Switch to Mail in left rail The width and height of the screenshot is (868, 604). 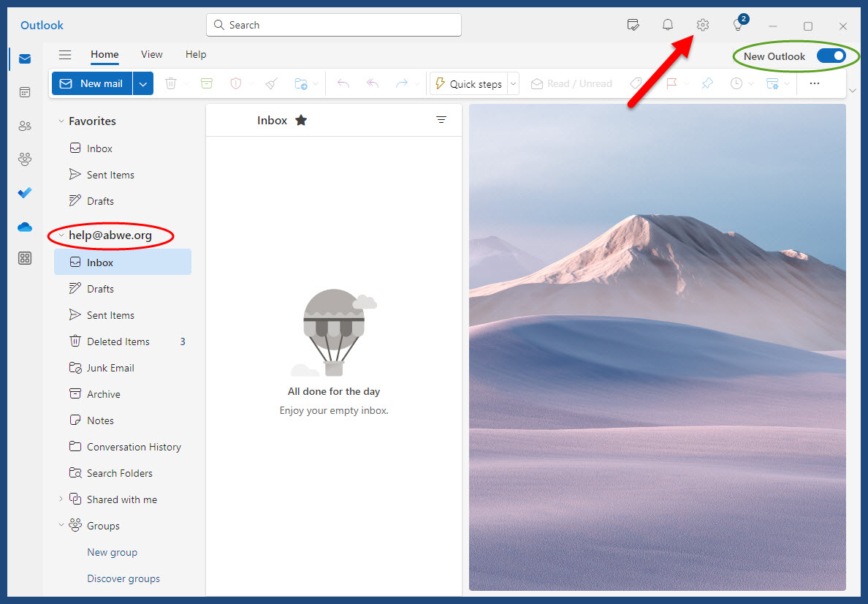pyautogui.click(x=25, y=58)
